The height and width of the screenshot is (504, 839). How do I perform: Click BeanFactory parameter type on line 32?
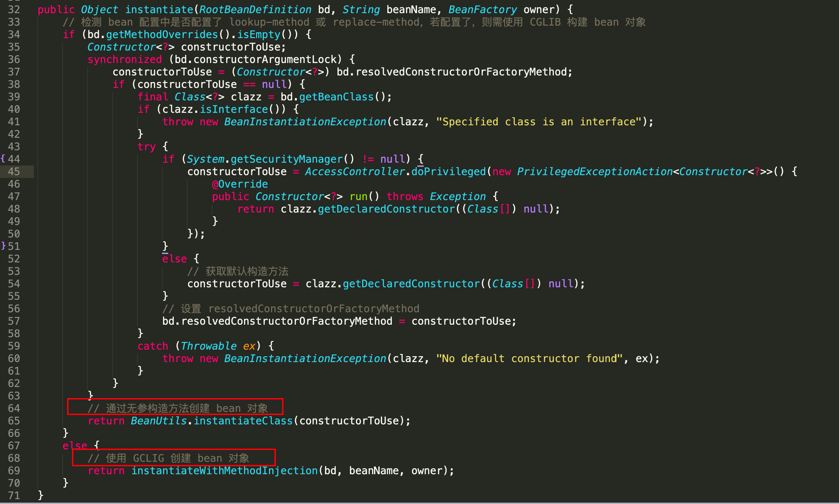(x=483, y=9)
